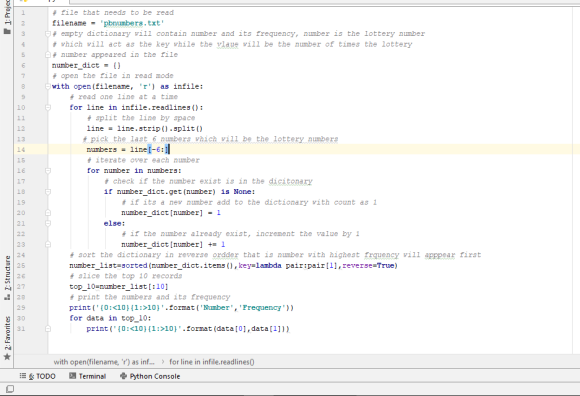Screen dimensions: 580x396
Task: Click 'number_dict[number] = 1' statement
Action: click(x=171, y=213)
